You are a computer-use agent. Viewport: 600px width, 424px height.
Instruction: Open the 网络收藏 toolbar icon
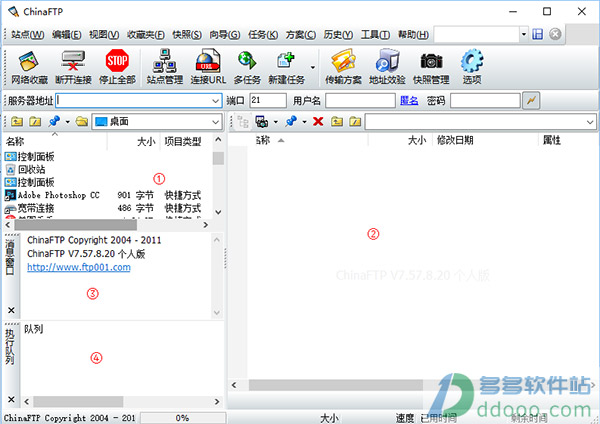[x=29, y=67]
